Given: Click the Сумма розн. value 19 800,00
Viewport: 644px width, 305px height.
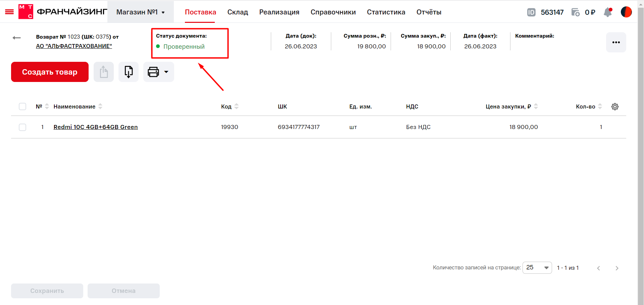Looking at the screenshot, I should tap(371, 46).
